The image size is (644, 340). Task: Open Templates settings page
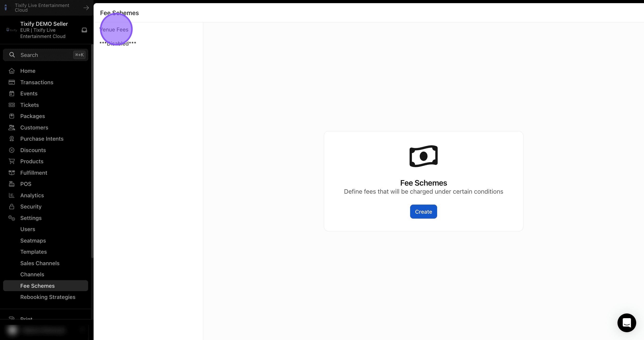(x=34, y=252)
